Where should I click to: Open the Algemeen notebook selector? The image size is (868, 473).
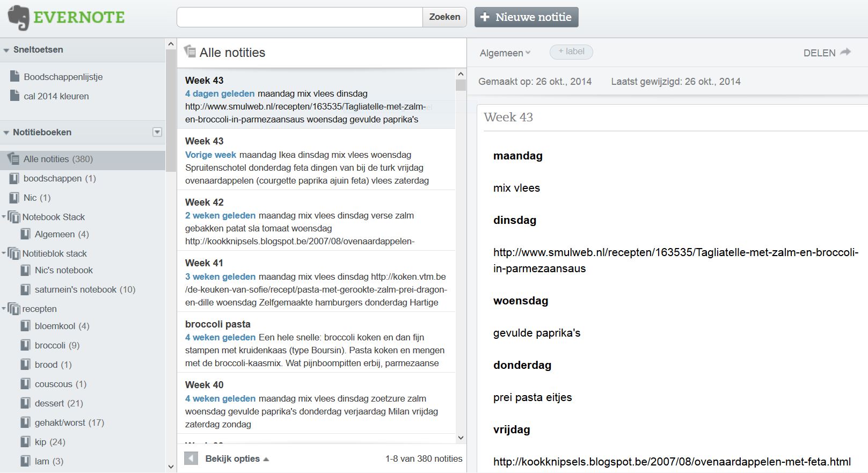pos(505,53)
